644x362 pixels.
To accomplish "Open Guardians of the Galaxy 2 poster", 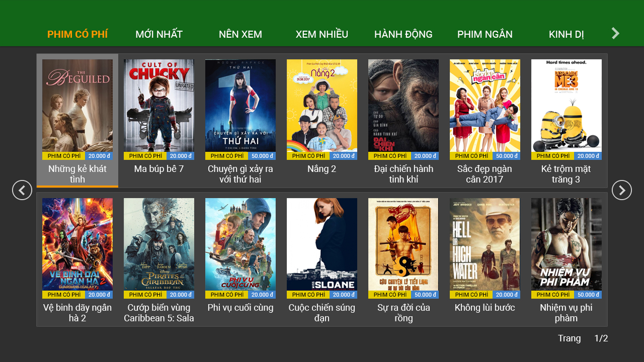I will tap(77, 244).
